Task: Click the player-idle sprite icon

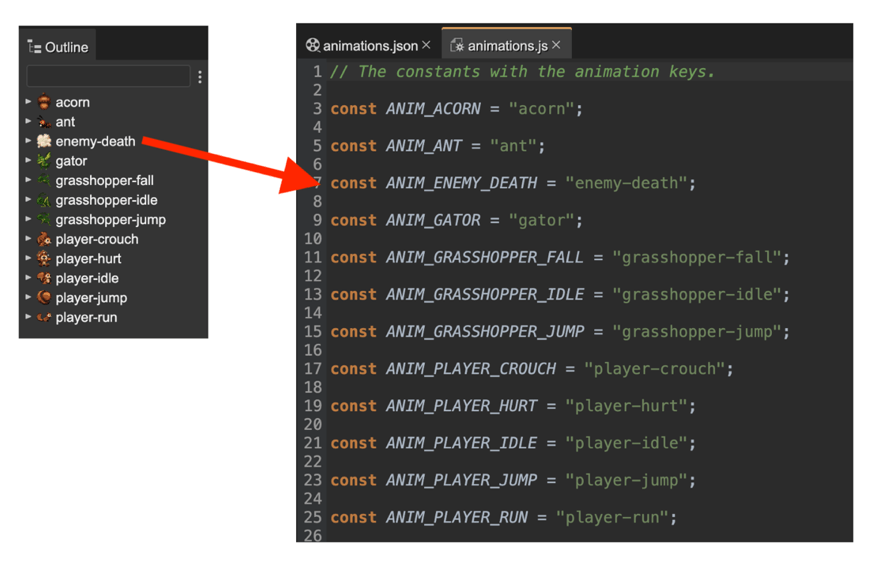Action: [44, 278]
